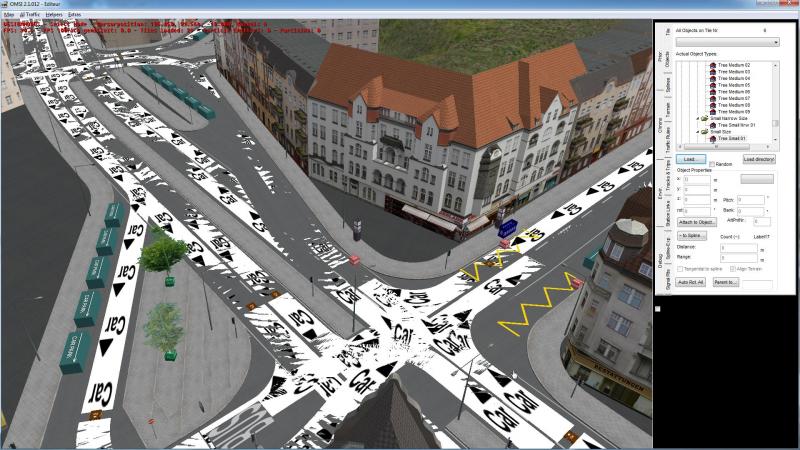
Task: Switch to the Terrain side tab
Action: point(667,110)
